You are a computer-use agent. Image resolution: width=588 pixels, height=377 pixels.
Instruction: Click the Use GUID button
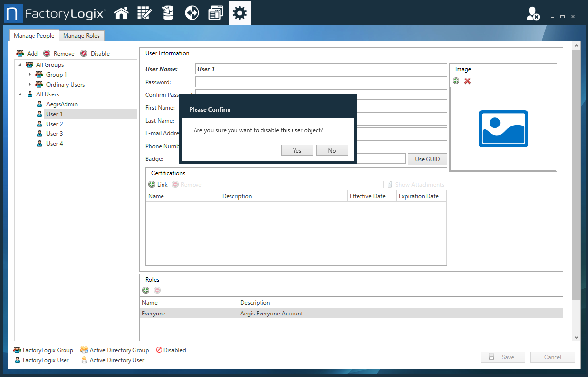click(427, 159)
